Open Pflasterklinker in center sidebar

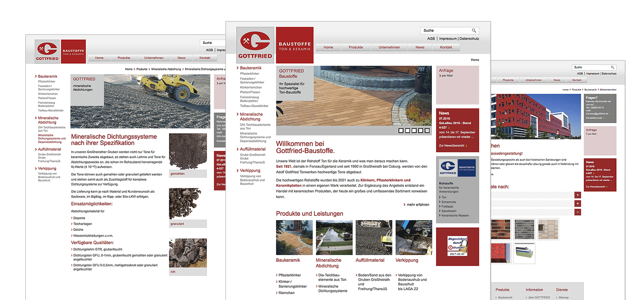249,74
